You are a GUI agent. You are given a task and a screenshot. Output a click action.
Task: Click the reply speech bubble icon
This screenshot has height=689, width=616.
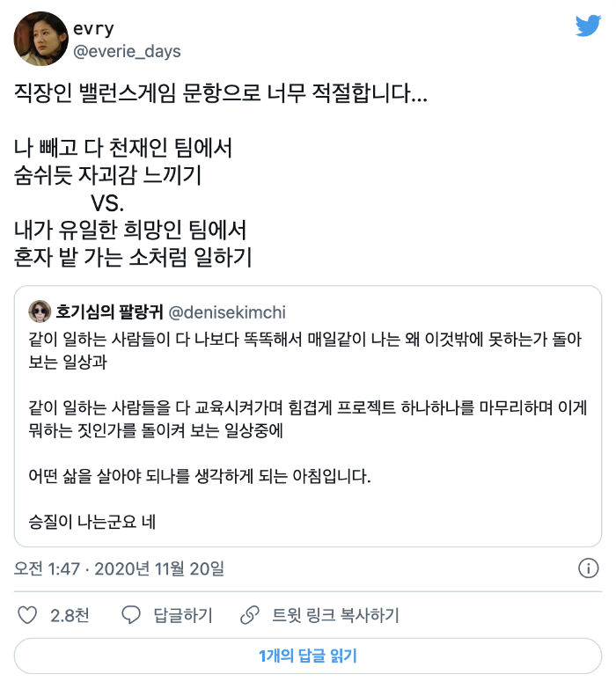[x=131, y=615]
